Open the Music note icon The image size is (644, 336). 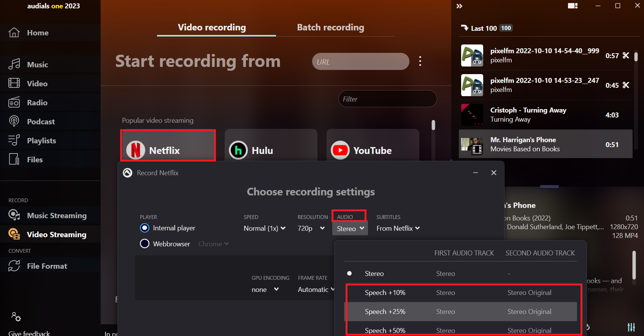point(14,64)
